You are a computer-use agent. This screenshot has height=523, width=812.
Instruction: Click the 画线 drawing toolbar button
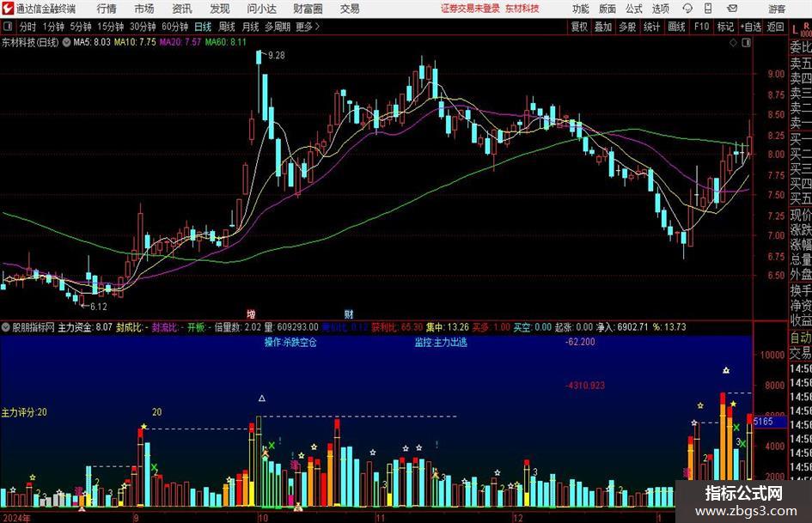click(676, 27)
